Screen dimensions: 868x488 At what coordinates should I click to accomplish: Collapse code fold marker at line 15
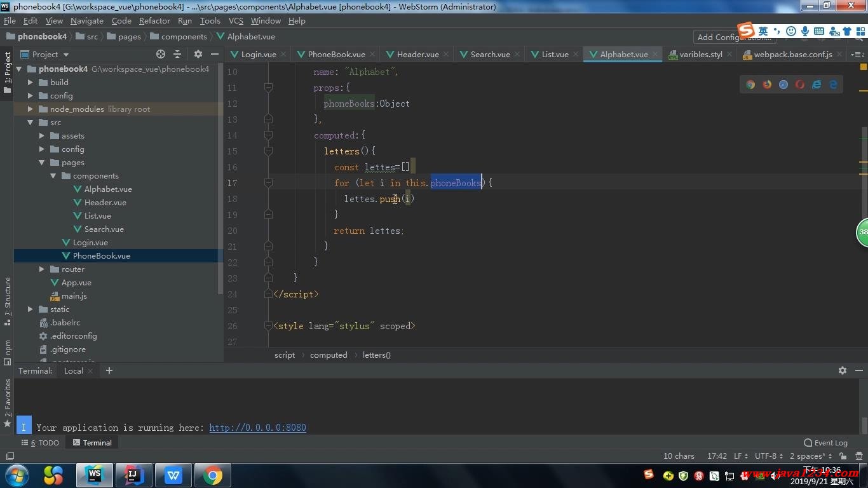coord(268,151)
